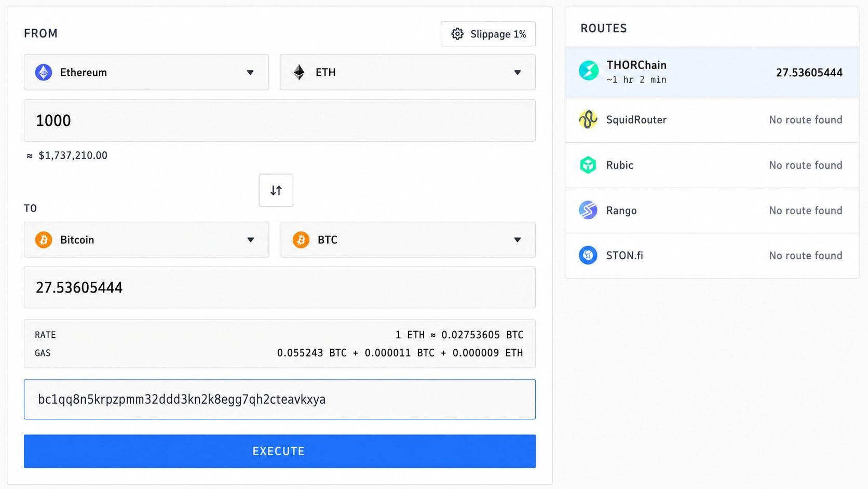Image resolution: width=868 pixels, height=489 pixels.
Task: Click the FROM section label
Action: [40, 33]
